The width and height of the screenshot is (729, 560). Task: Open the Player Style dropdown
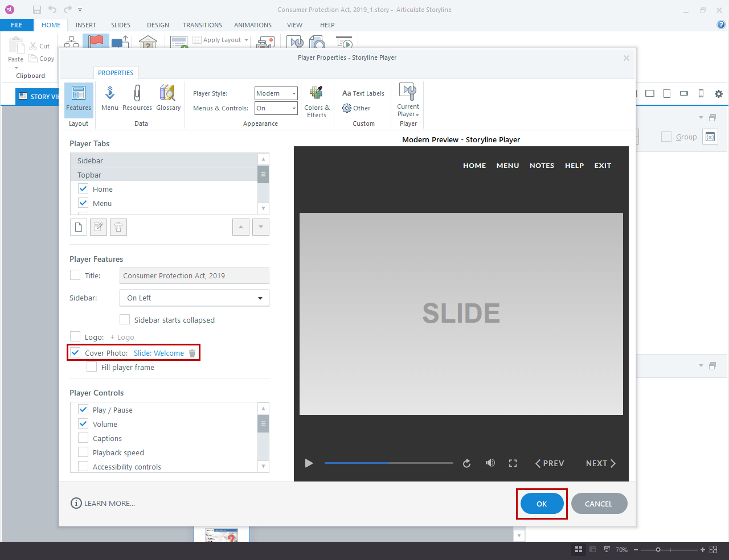pyautogui.click(x=276, y=93)
